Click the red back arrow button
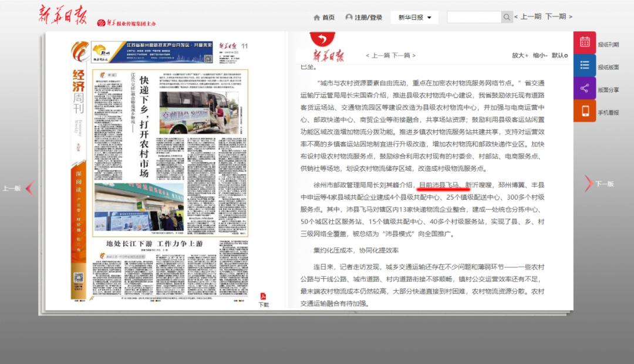Image resolution: width=634 pixels, height=364 pixels. tap(322, 39)
